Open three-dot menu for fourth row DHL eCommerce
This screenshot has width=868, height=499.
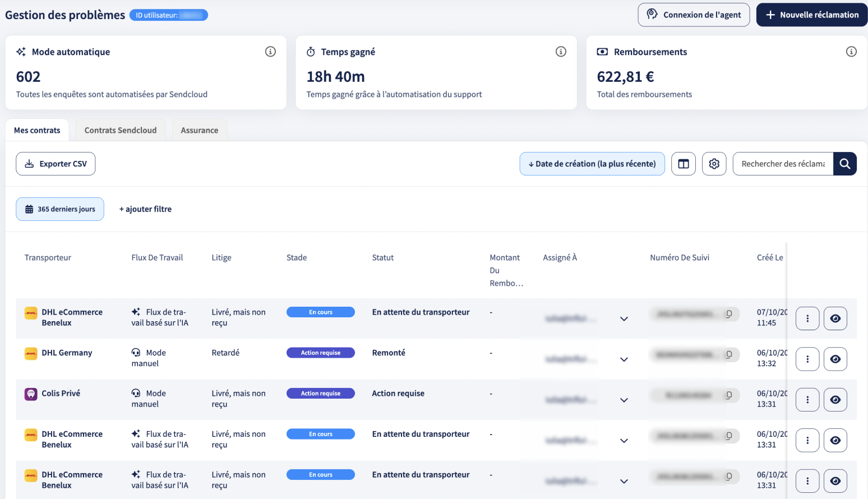tap(807, 441)
